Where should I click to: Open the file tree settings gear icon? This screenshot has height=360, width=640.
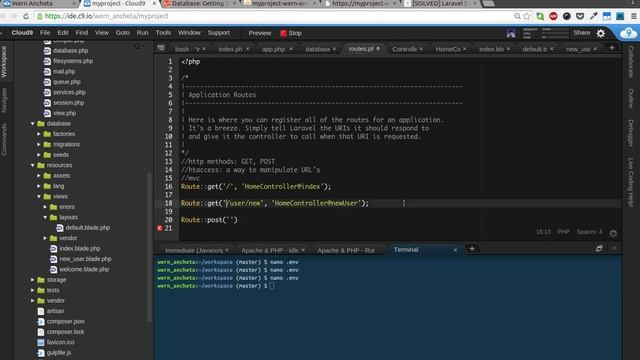pos(137,47)
